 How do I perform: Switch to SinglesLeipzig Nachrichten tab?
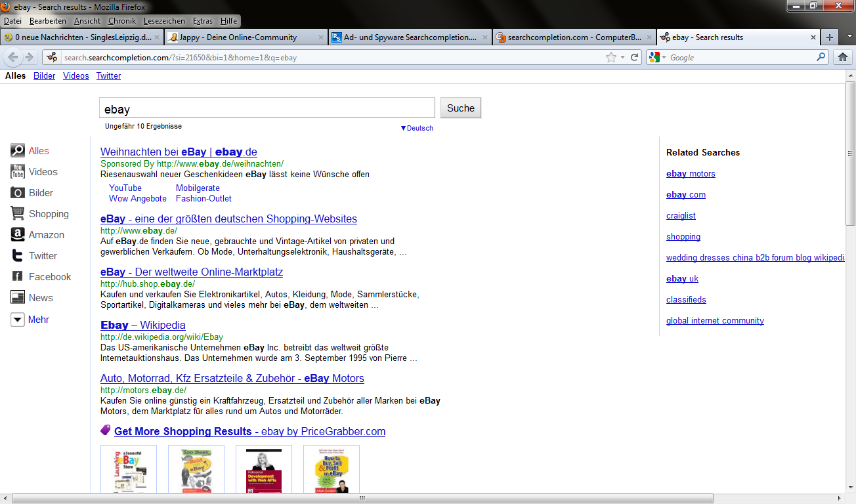[x=82, y=37]
